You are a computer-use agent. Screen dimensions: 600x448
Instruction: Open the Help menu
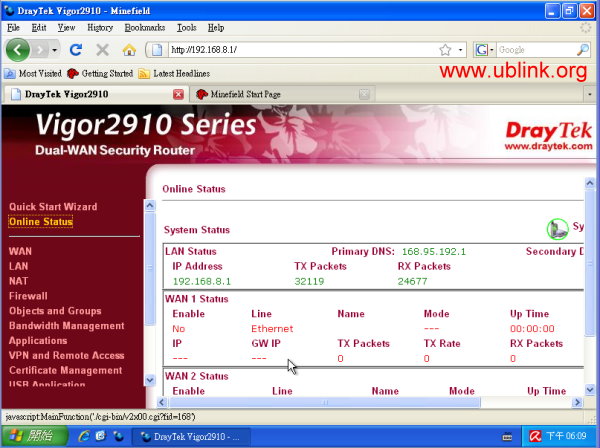pos(216,28)
